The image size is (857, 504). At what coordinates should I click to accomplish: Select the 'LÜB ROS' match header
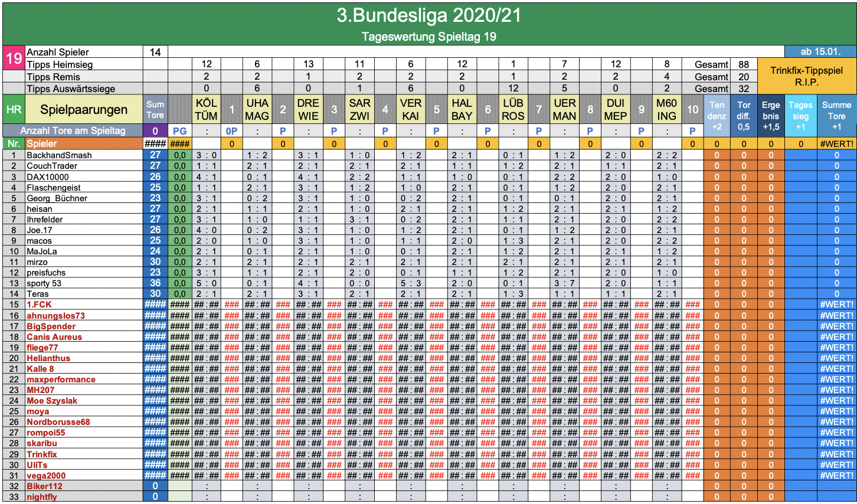coord(513,109)
